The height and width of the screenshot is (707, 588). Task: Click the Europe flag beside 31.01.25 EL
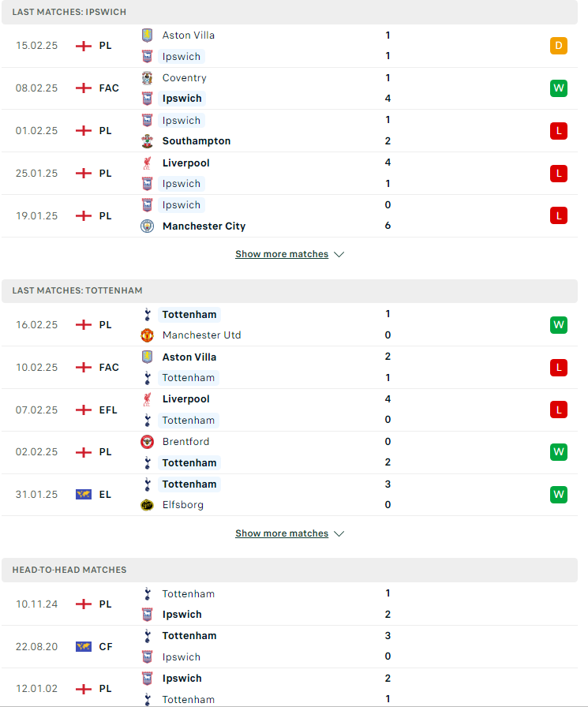(84, 495)
